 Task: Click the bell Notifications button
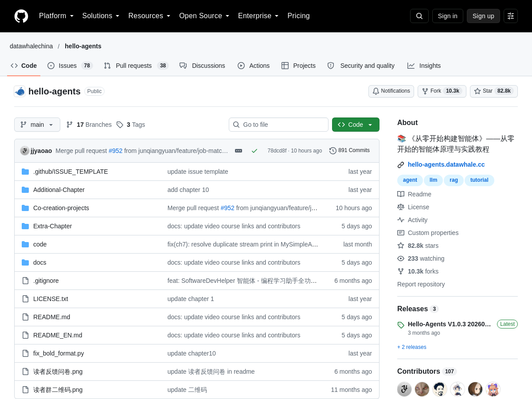pyautogui.click(x=391, y=91)
